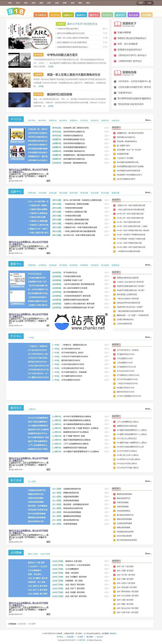Open article 英国一家人在海上漂流38天靠吃海龟肉生还
Image resolution: width=162 pixels, height=644 pixels.
point(74,75)
